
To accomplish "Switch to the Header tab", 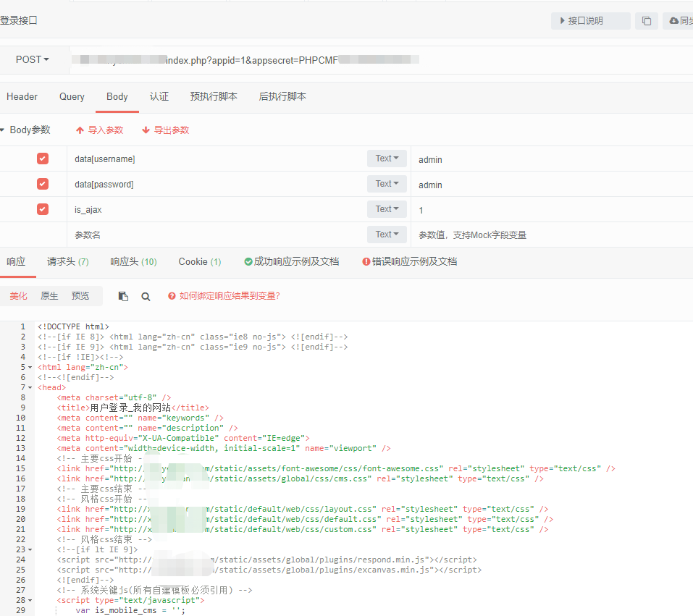I will (x=22, y=97).
